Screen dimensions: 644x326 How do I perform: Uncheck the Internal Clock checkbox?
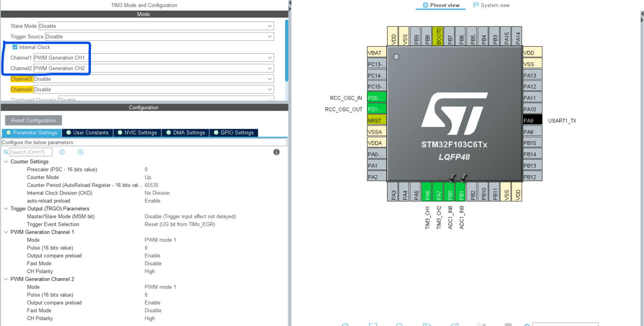click(x=15, y=47)
